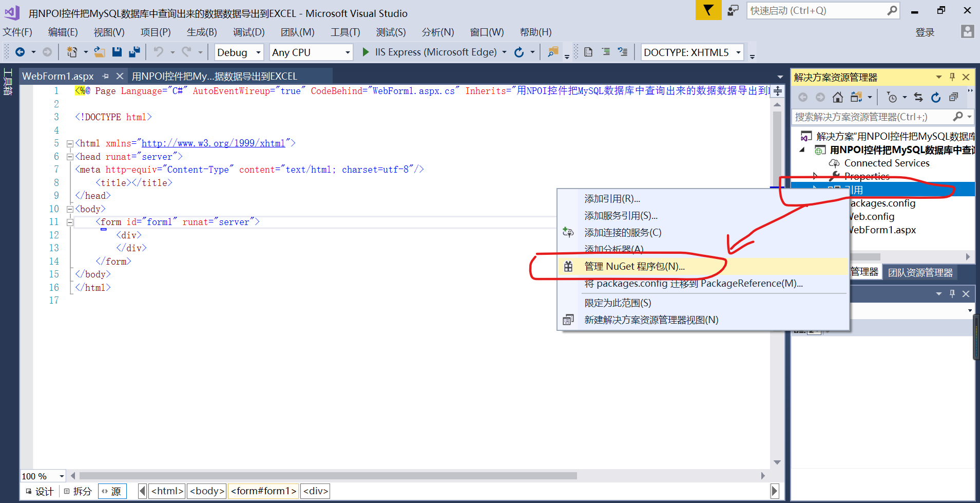980x503 pixels.
Task: Select the Start debugging green arrow icon
Action: (365, 51)
